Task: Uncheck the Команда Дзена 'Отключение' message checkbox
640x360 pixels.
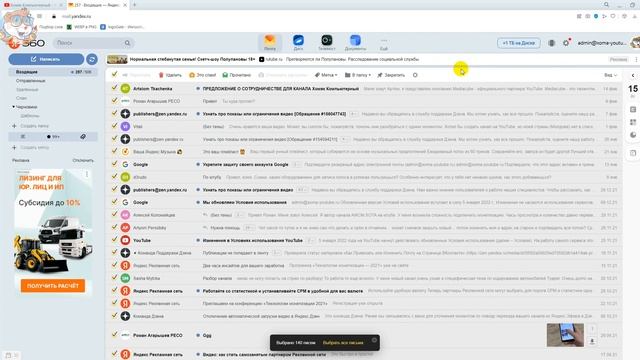Action: coord(115,316)
